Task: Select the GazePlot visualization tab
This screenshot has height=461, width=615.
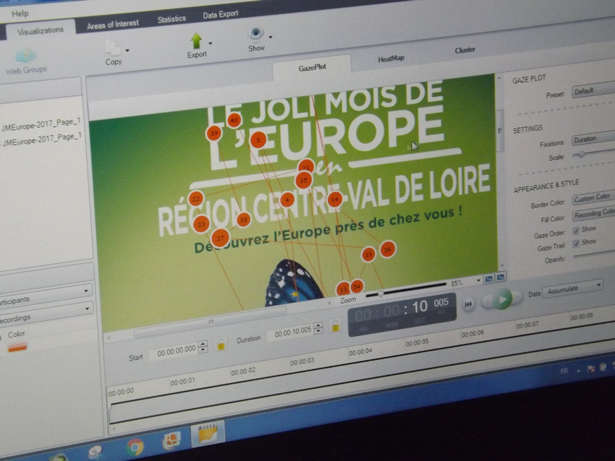Action: tap(312, 68)
